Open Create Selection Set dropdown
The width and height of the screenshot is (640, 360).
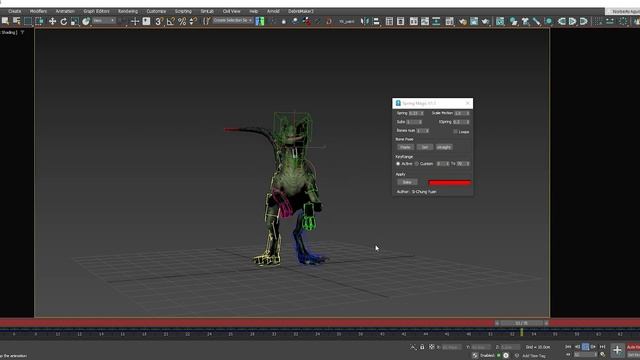tap(232, 20)
